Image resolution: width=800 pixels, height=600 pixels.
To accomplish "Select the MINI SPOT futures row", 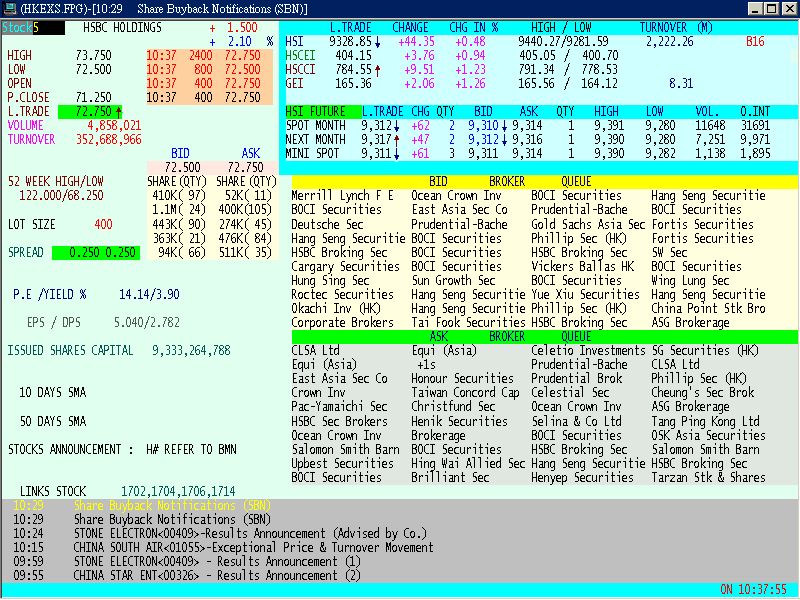I will click(528, 154).
